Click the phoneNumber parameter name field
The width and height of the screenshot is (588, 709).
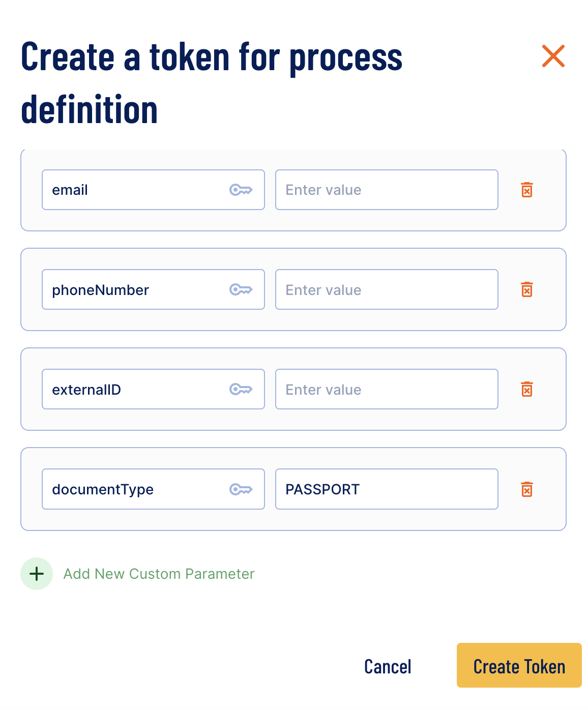tap(153, 289)
